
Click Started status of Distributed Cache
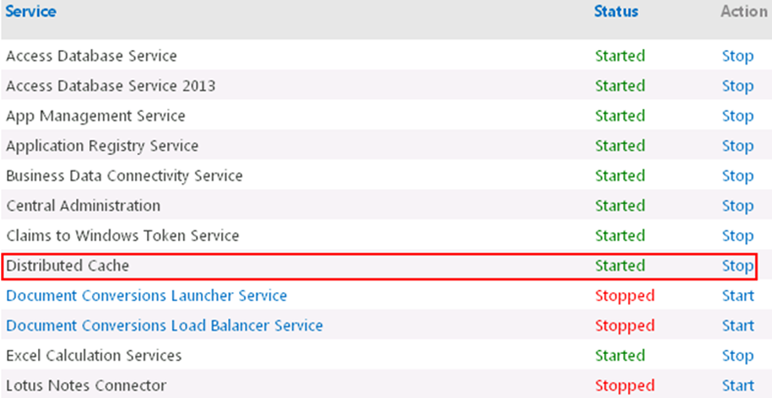pos(620,266)
